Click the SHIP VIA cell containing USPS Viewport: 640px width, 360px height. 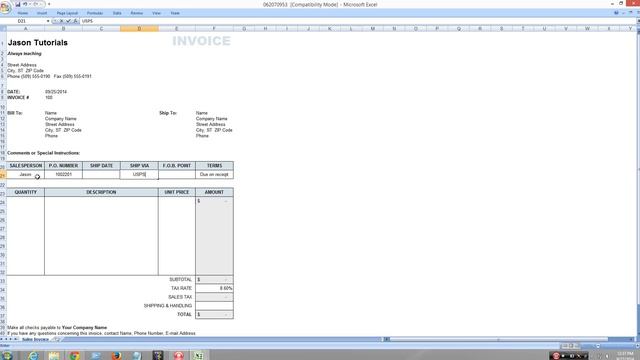click(139, 174)
